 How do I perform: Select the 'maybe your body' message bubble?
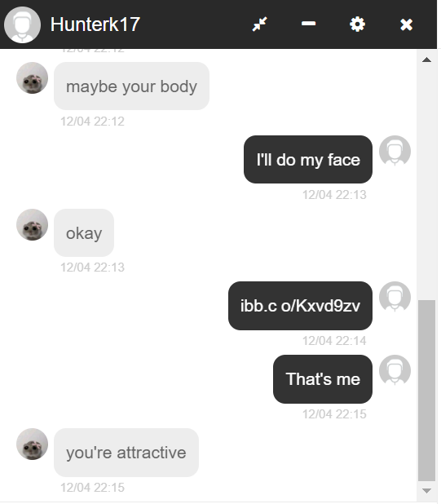click(x=132, y=86)
